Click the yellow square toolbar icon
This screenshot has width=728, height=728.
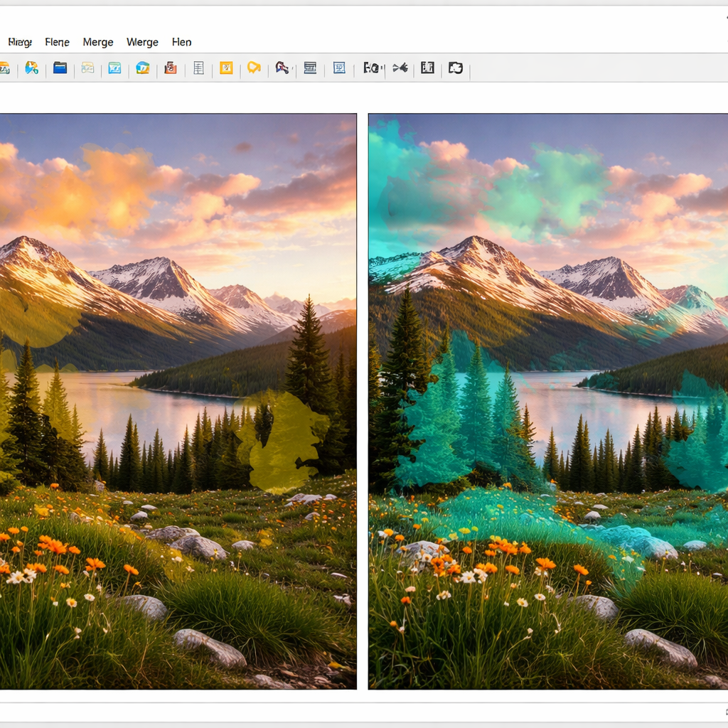click(226, 68)
